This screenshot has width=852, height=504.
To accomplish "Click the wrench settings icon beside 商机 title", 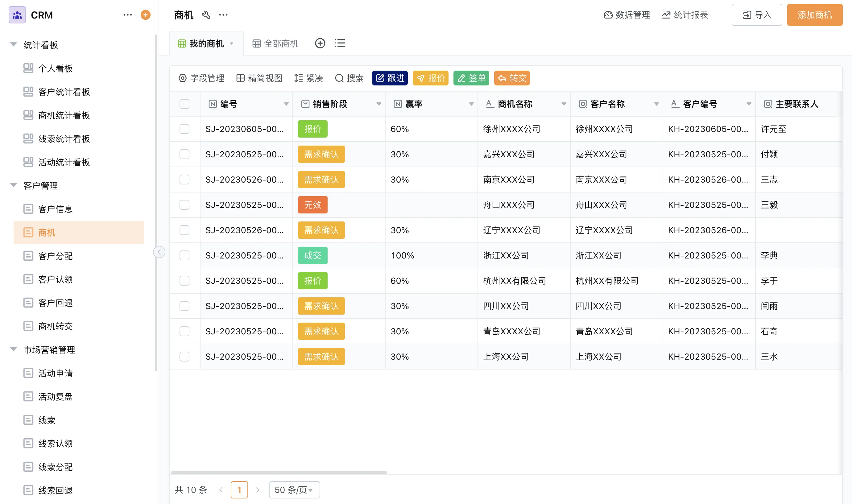I will (x=206, y=15).
